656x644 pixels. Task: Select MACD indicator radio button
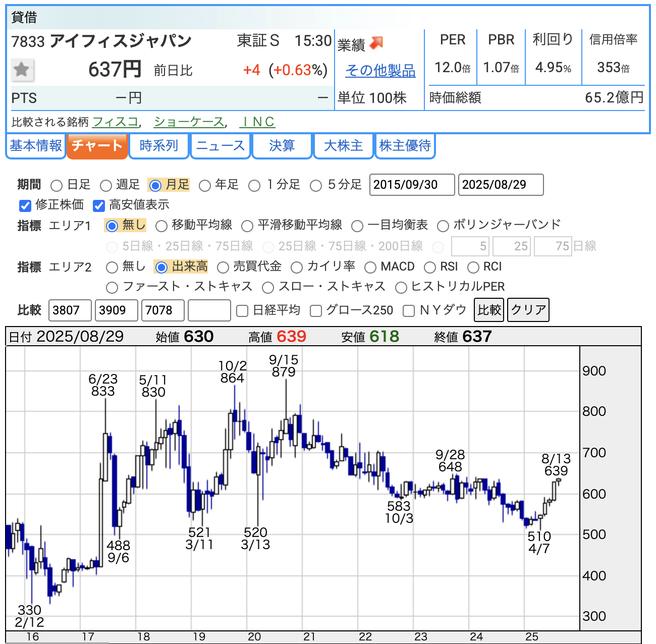tap(370, 267)
